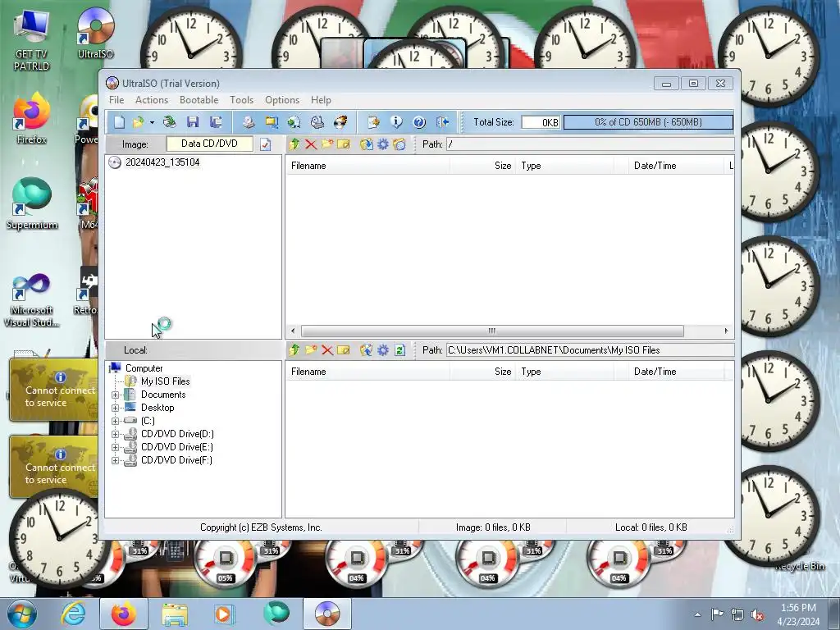Open Internet Explorer from the taskbar

click(73, 614)
